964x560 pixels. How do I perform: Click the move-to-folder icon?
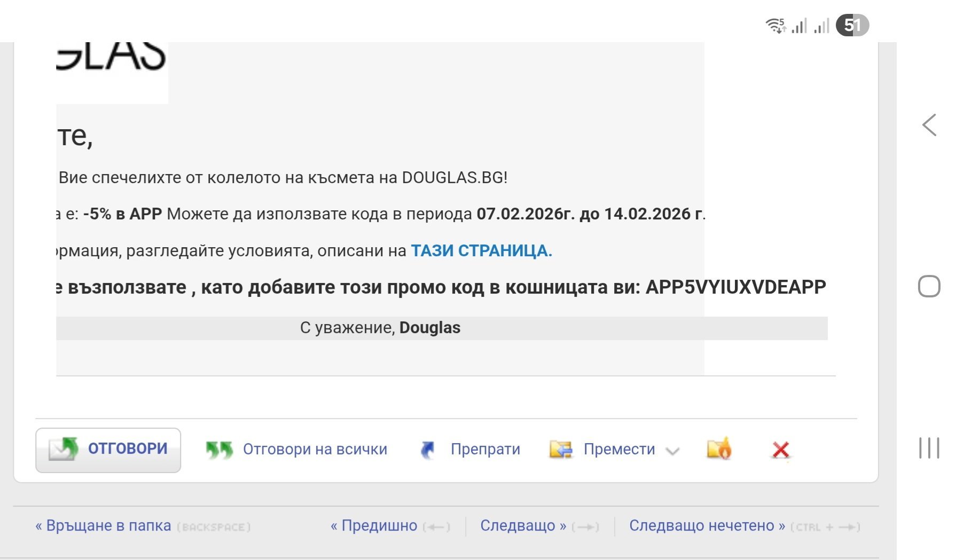tap(561, 449)
